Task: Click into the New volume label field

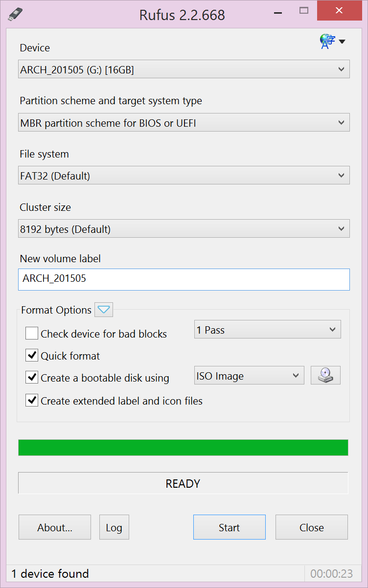Action: [x=184, y=279]
